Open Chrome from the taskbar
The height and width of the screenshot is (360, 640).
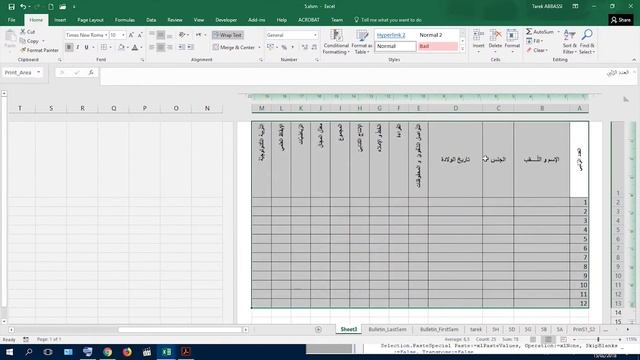(x=107, y=352)
